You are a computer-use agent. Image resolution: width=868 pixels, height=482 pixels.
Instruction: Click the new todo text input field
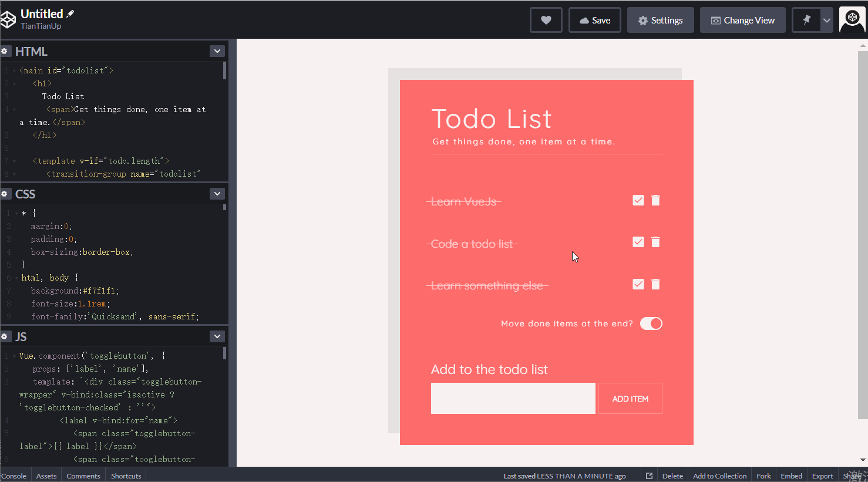point(513,398)
